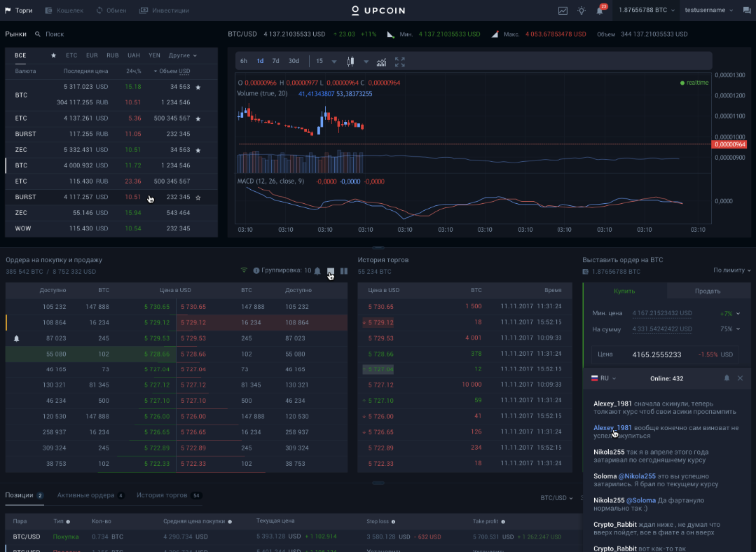756x552 pixels.
Task: Click @Nikola255 mention in chat
Action: [637, 476]
